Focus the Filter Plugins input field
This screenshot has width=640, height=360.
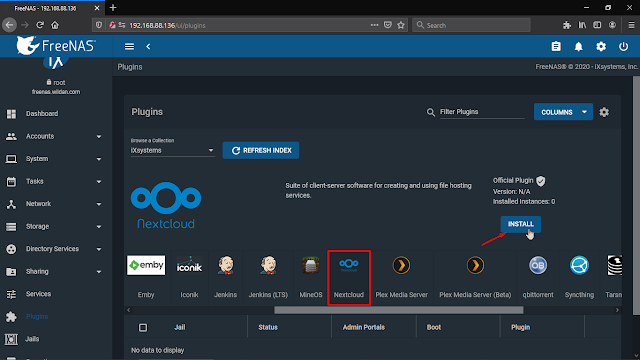coord(482,112)
